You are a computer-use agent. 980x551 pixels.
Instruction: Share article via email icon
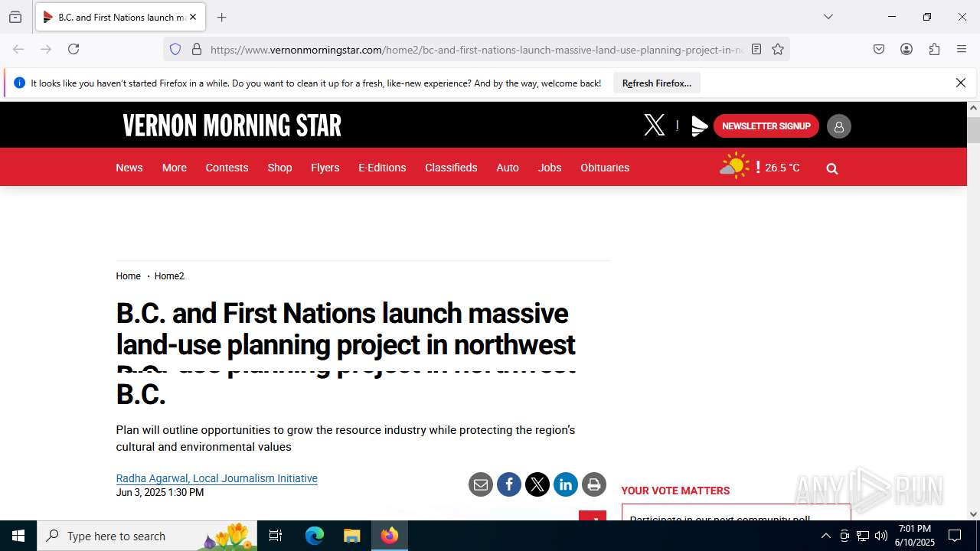tap(481, 484)
